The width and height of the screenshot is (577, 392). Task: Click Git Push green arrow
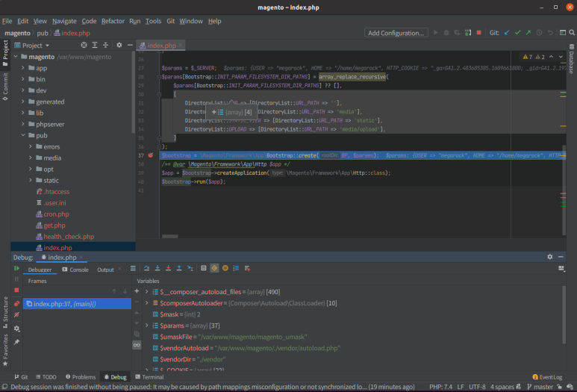tap(528, 33)
